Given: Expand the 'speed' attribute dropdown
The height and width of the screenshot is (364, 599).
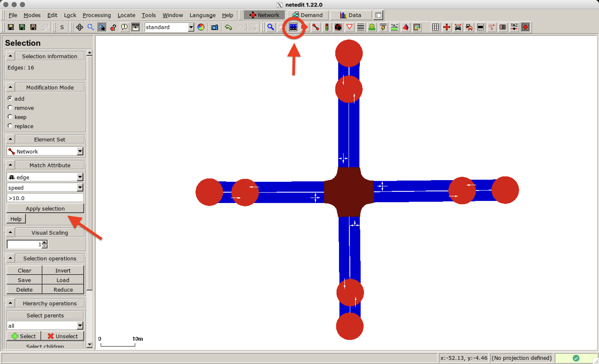Looking at the screenshot, I should [80, 187].
